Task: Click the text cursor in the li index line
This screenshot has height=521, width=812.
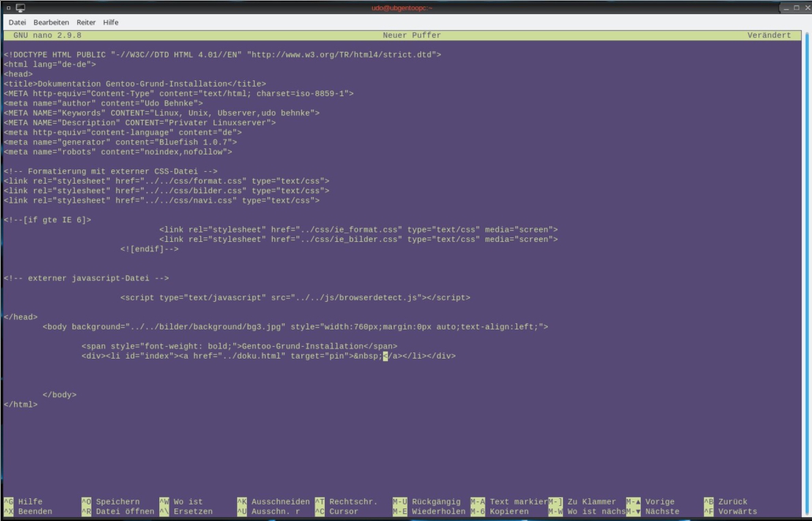Action: point(386,355)
